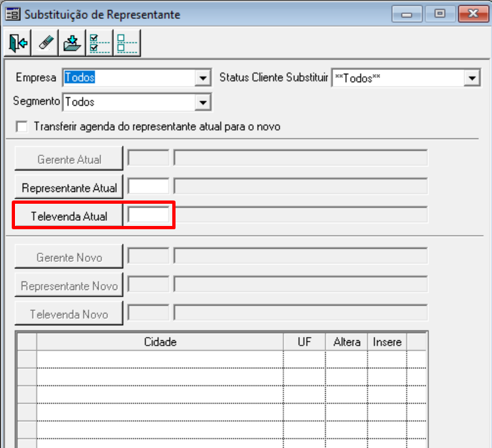Click the Gerente Atual code field
This screenshot has width=492, height=448.
pyautogui.click(x=148, y=157)
